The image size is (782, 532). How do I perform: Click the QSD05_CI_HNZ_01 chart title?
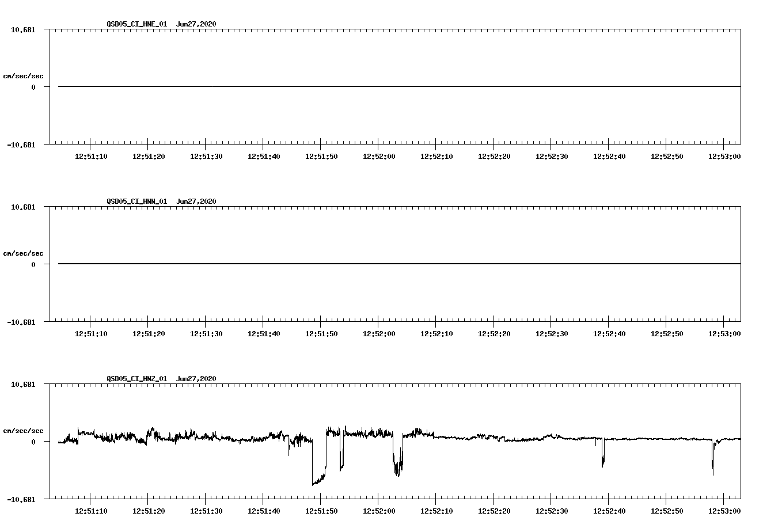[x=137, y=379]
